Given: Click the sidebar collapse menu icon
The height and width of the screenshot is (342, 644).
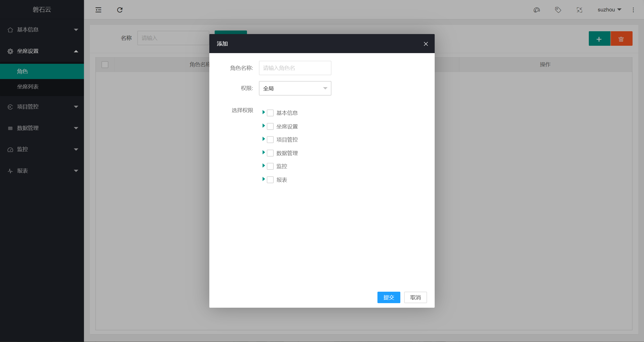Looking at the screenshot, I should (x=98, y=10).
